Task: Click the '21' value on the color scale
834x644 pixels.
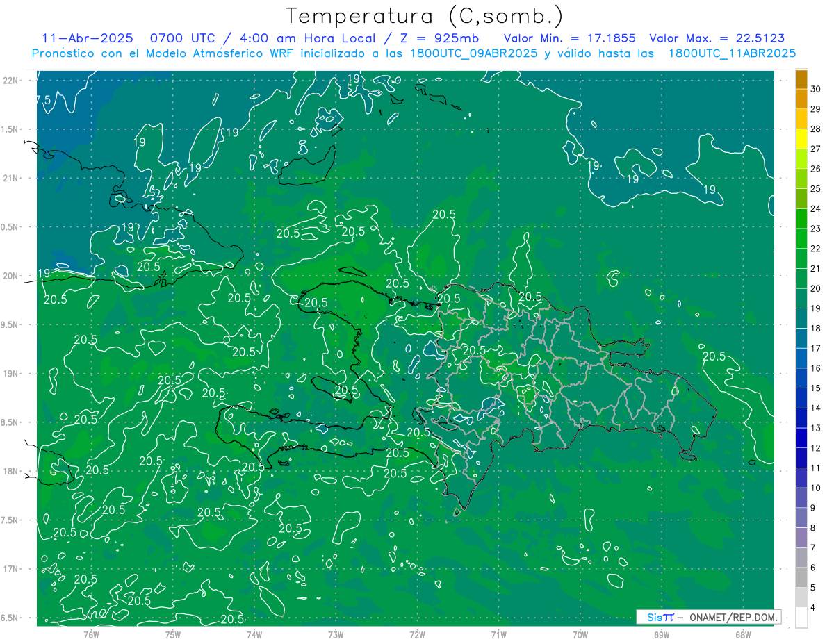Action: [x=816, y=268]
